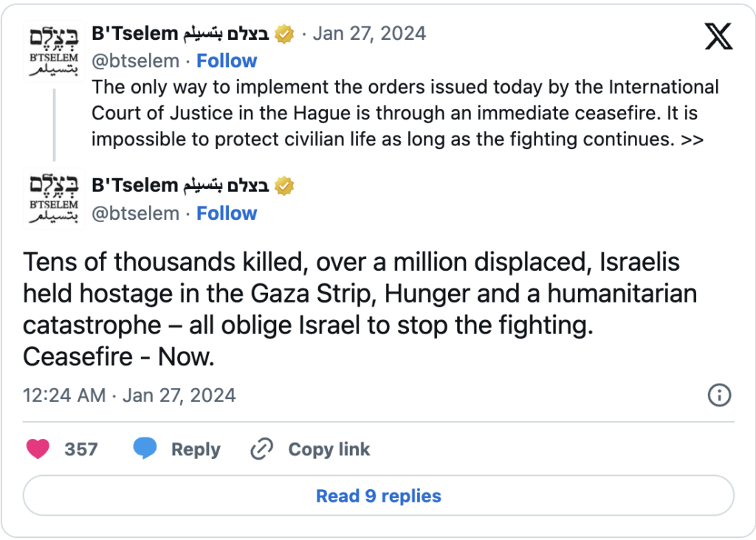
Task: Click the copy link chain icon
Action: 262,449
